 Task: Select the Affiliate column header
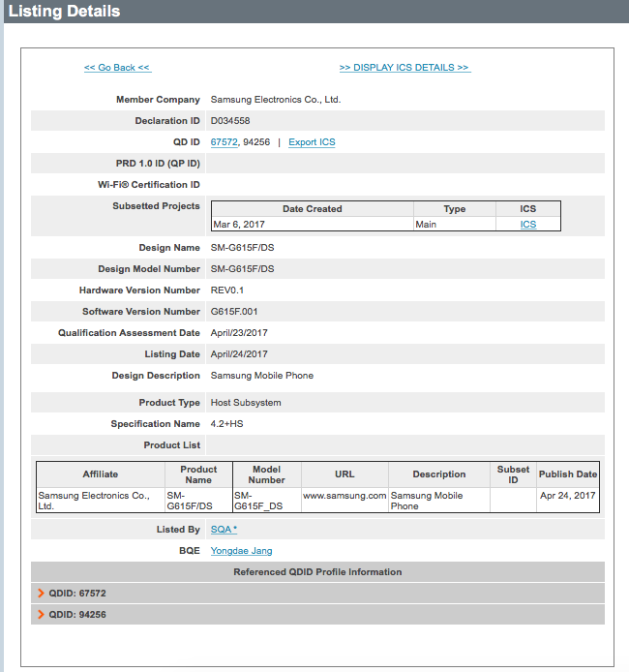click(101, 474)
